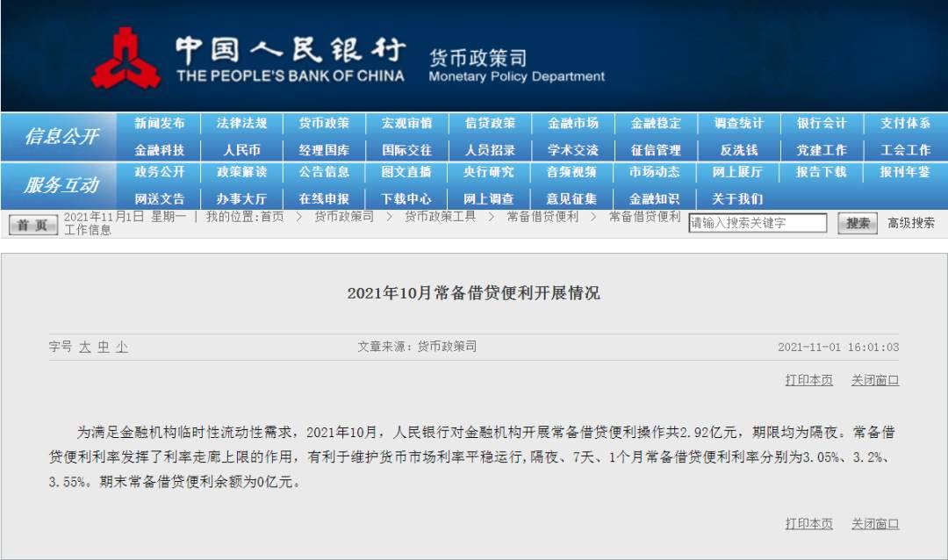The height and width of the screenshot is (560, 948).
Task: Click the bottom 打印本页 print link
Action: click(x=808, y=523)
